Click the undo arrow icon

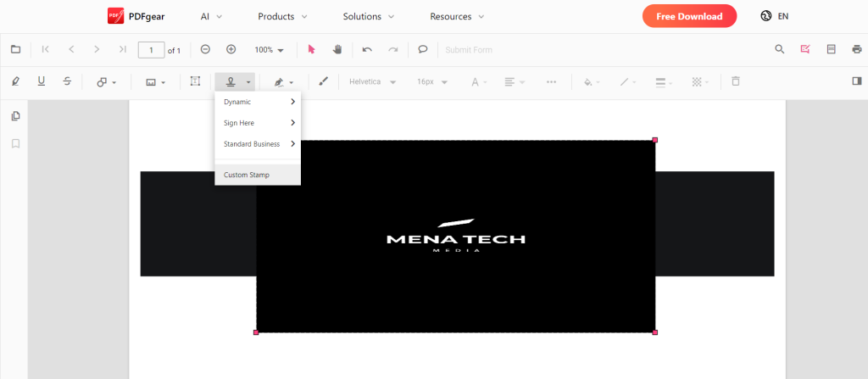pyautogui.click(x=367, y=49)
